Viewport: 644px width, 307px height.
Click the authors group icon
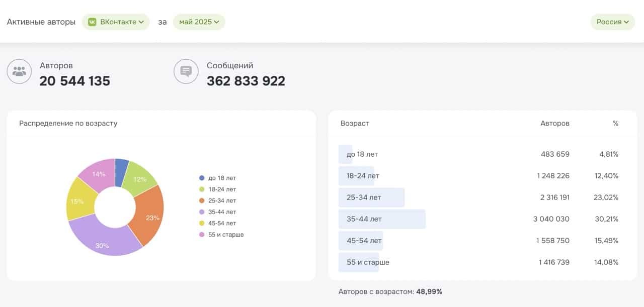(x=19, y=71)
